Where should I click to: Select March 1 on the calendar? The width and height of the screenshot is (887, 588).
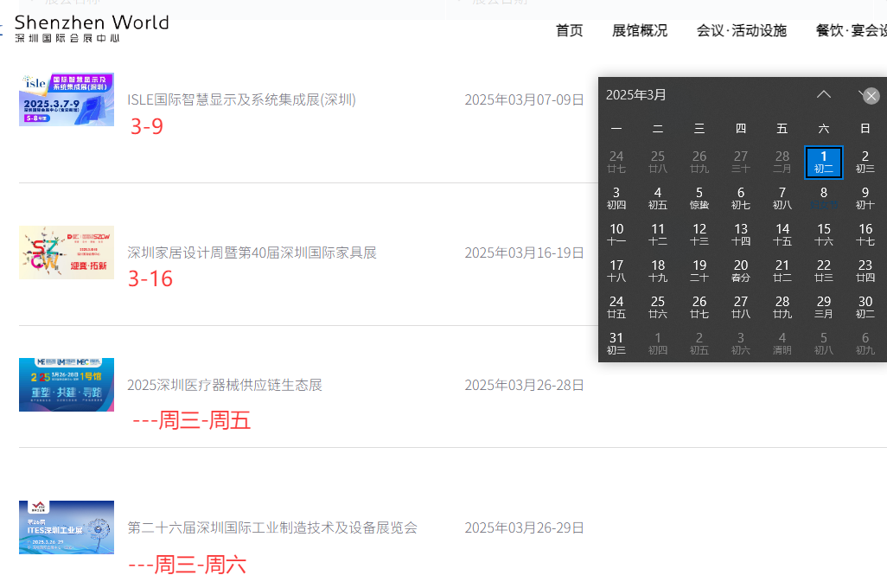click(823, 163)
